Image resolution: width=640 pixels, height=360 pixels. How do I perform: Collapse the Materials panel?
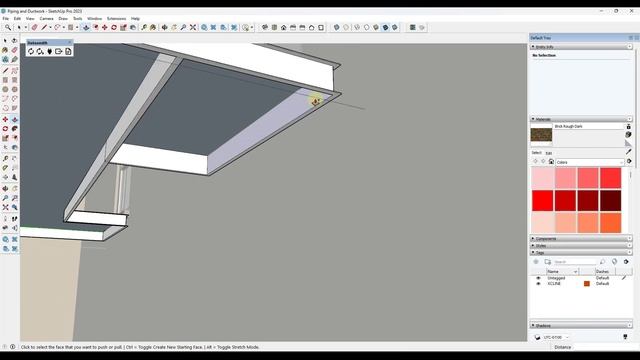point(533,119)
